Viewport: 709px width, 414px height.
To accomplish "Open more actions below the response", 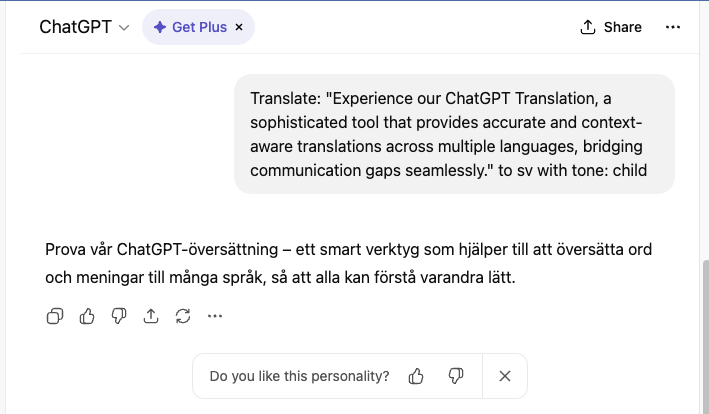I will point(214,316).
